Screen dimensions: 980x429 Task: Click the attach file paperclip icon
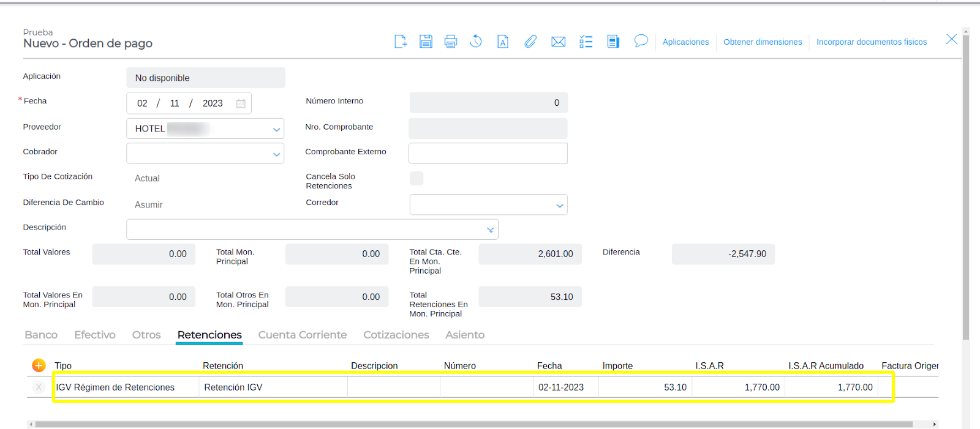click(530, 42)
